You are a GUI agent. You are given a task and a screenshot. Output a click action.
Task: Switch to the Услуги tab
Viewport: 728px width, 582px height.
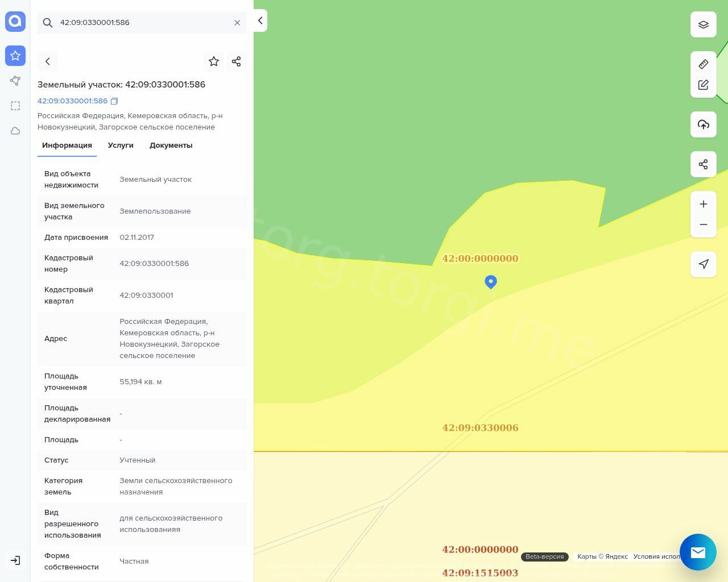click(x=121, y=145)
